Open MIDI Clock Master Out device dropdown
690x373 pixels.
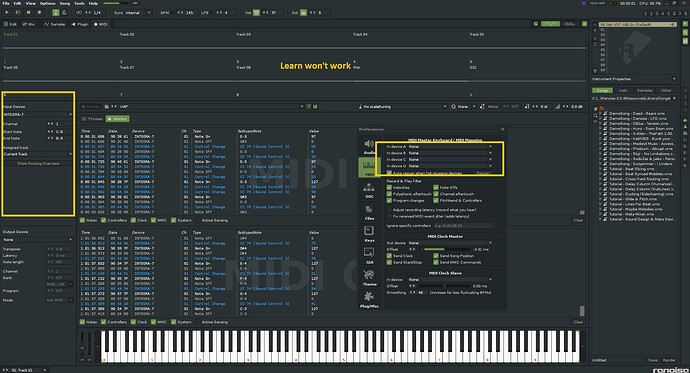point(450,243)
